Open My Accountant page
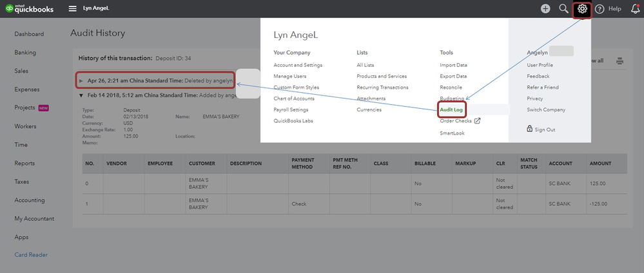Viewport: 644px width, 273px height. 34,219
